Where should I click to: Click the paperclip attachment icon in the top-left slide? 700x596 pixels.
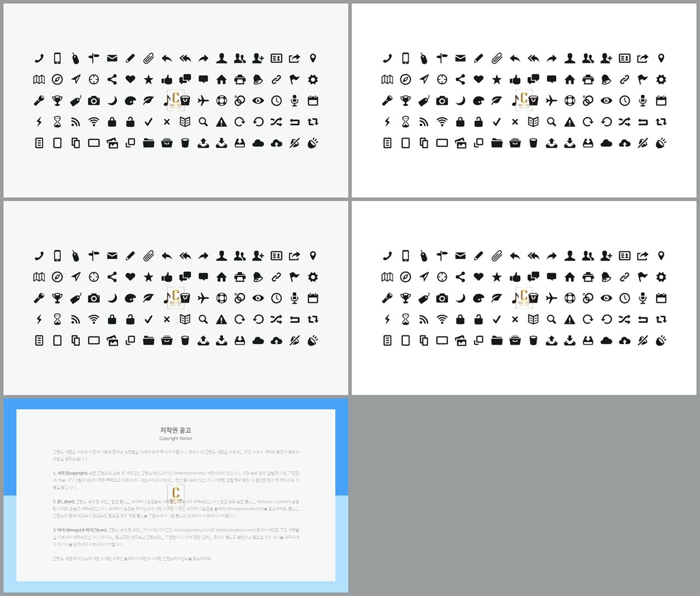tap(149, 58)
